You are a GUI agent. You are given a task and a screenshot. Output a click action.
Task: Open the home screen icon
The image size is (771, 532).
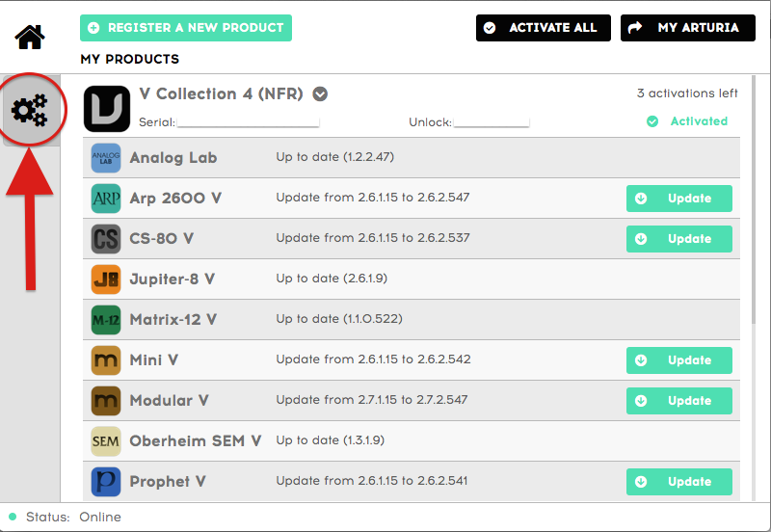[x=30, y=37]
